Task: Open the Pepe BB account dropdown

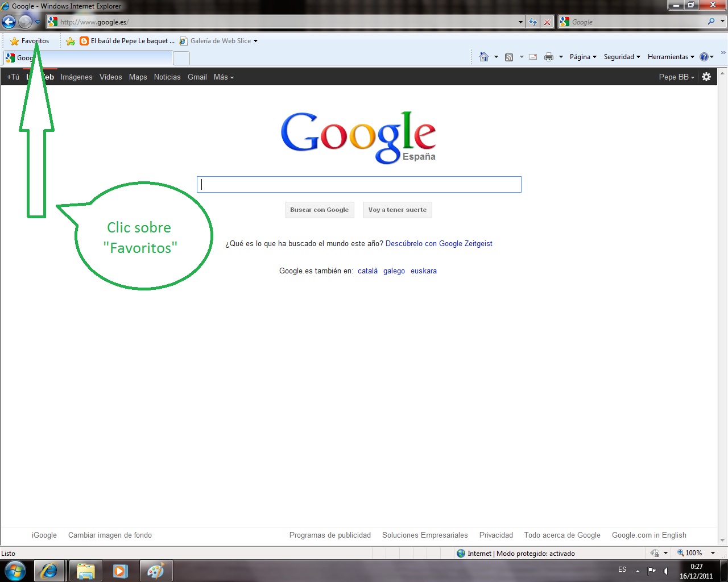Action: (x=677, y=77)
